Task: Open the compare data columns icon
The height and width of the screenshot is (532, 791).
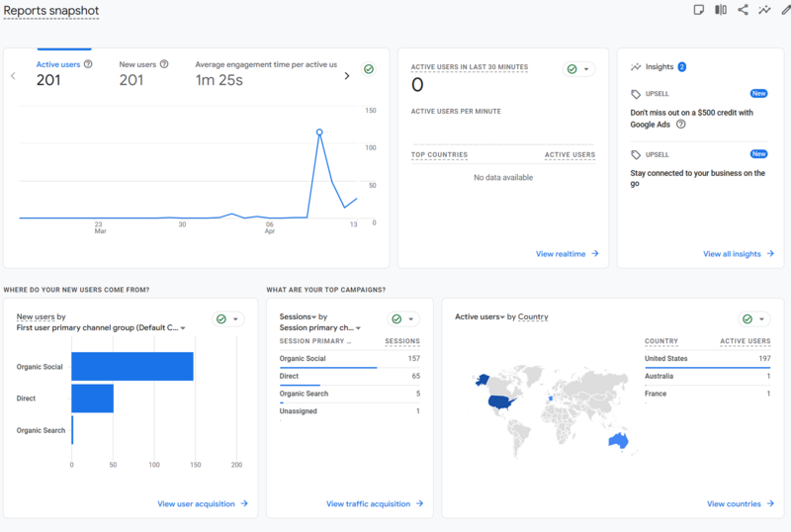Action: point(721,10)
